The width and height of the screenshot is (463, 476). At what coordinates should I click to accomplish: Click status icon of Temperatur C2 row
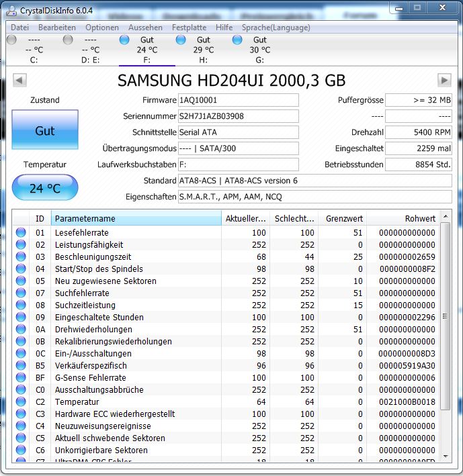[x=21, y=401]
